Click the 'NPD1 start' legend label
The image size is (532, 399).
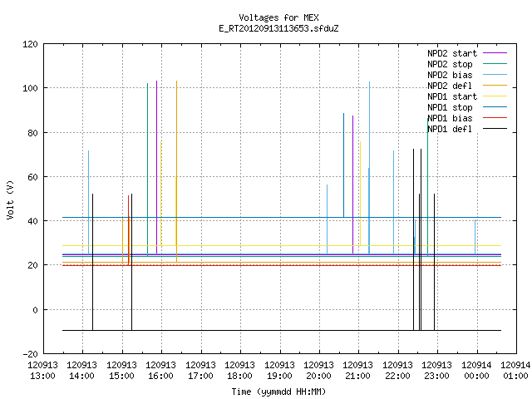452,96
